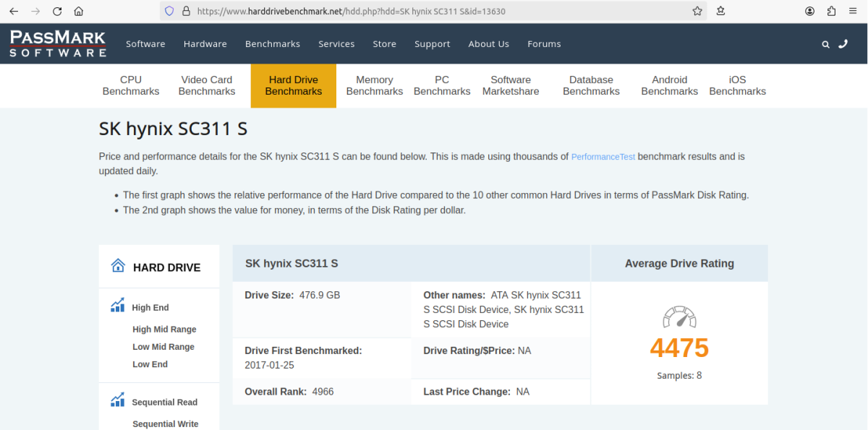Click the shield tracking protection icon

(x=170, y=12)
